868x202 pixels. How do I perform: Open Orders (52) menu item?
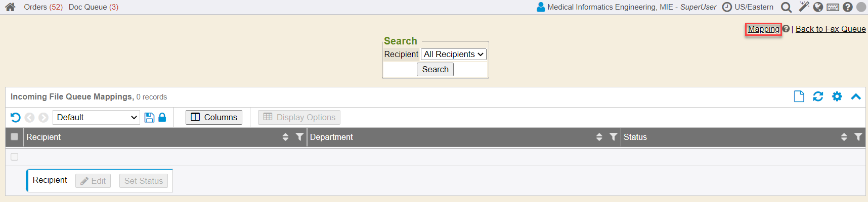point(43,7)
